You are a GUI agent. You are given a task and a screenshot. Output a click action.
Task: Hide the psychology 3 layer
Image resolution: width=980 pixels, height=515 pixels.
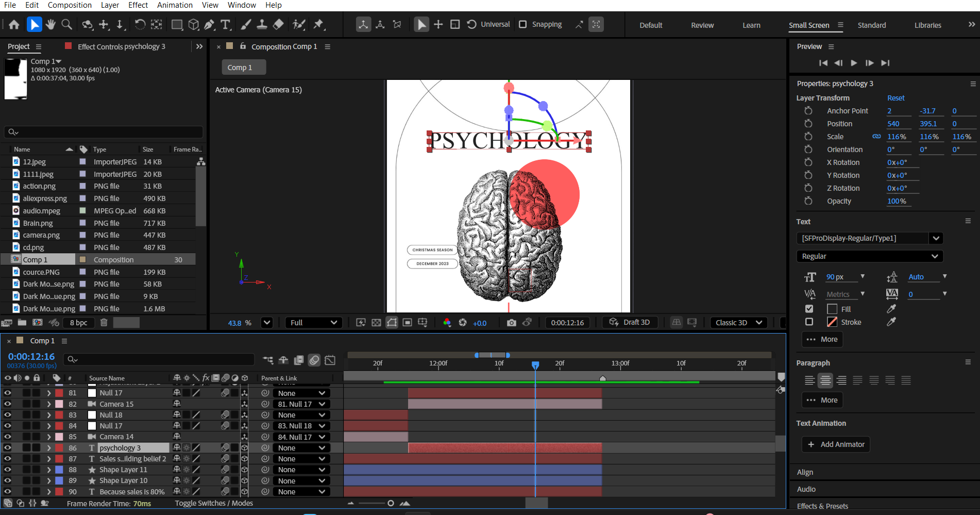7,448
